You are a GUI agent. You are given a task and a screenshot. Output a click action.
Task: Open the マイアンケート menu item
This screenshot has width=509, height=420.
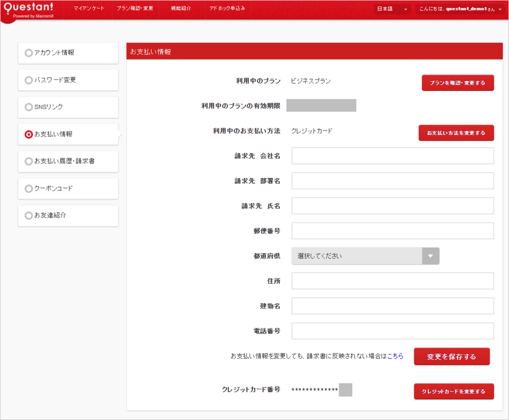89,9
